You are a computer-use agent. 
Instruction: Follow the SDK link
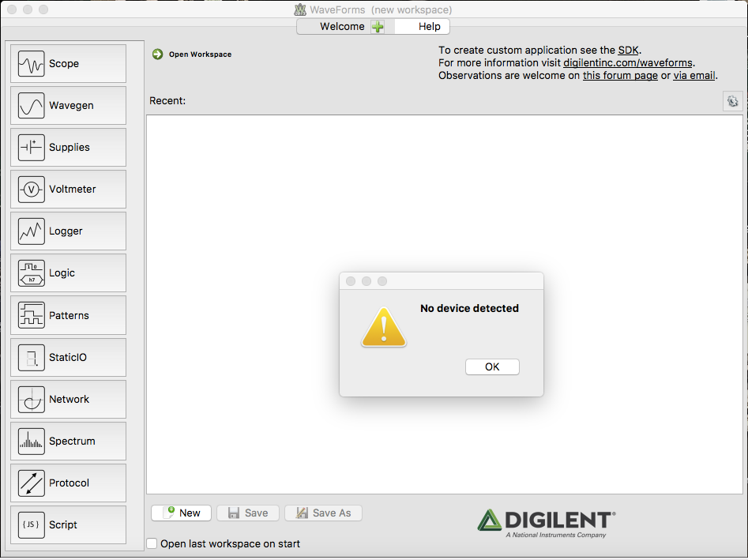click(628, 50)
